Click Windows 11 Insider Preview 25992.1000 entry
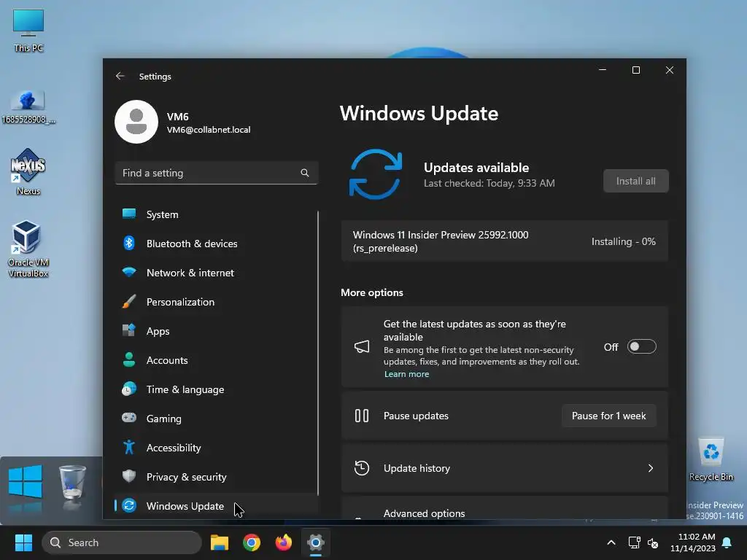Screen dimensions: 747x560 (505, 241)
